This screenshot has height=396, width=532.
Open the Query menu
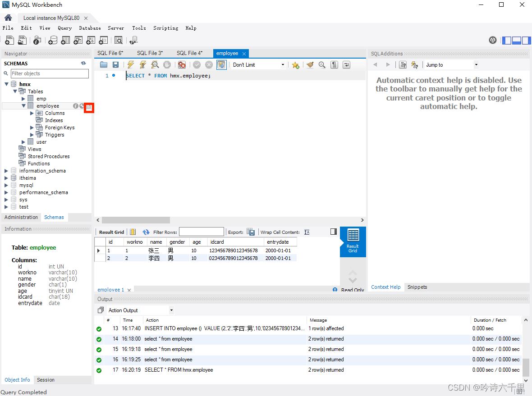[64, 28]
